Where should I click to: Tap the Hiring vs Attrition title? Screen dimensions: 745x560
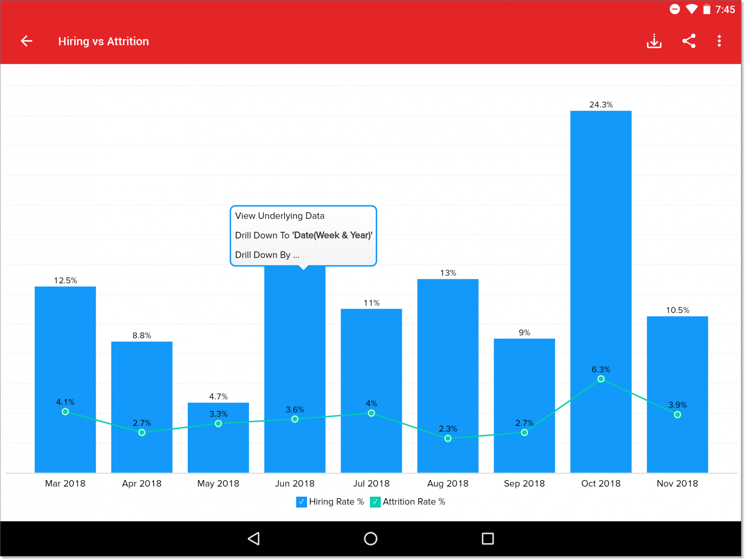pyautogui.click(x=104, y=41)
